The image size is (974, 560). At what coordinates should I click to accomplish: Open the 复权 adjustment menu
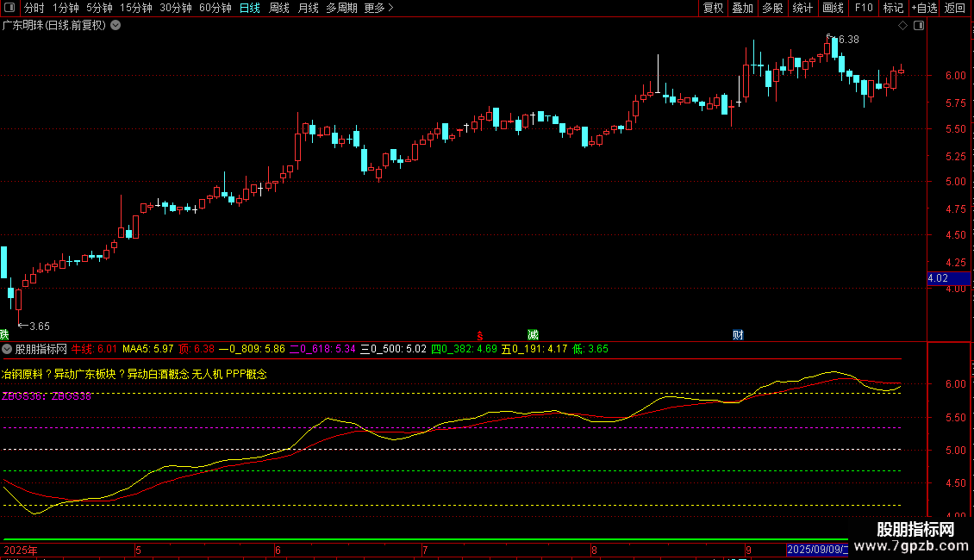click(713, 8)
